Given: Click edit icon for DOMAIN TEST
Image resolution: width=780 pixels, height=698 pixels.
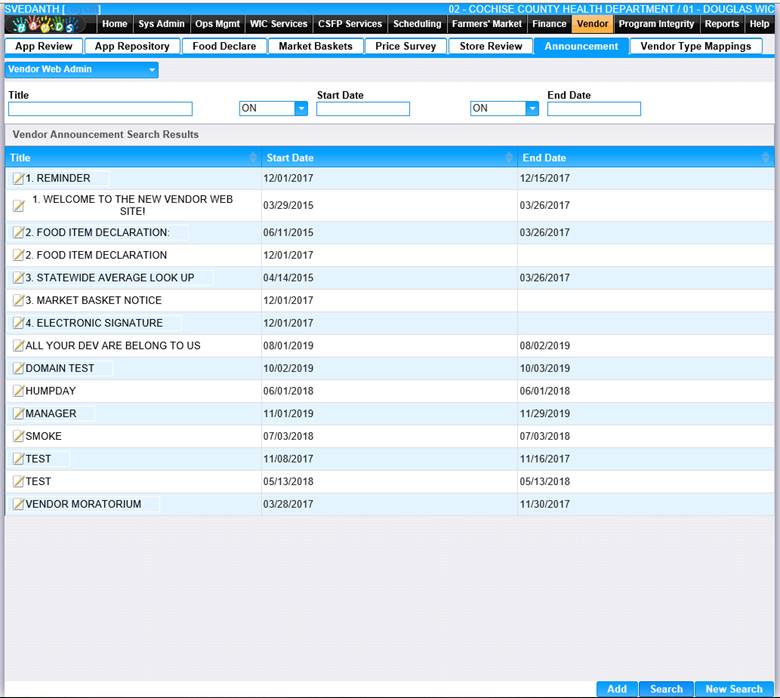Looking at the screenshot, I should pyautogui.click(x=18, y=368).
